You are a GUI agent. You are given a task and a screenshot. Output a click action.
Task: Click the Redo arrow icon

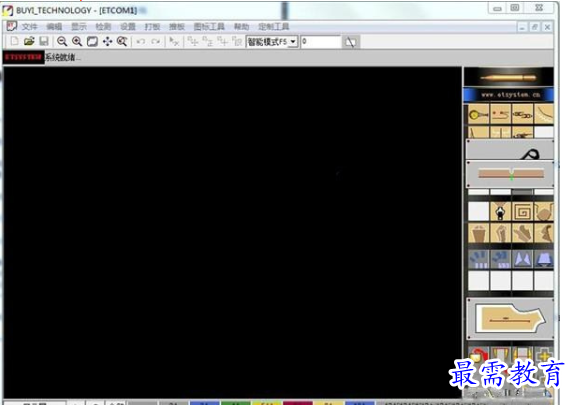tap(156, 42)
